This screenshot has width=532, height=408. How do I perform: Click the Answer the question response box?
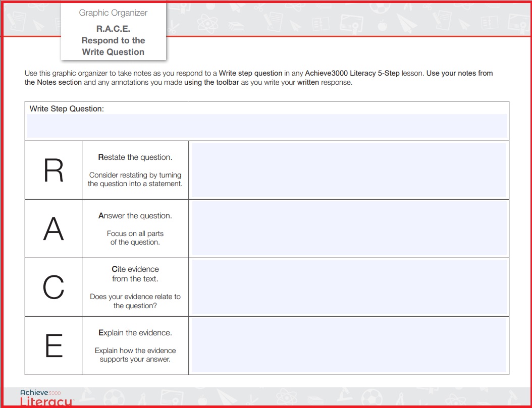click(349, 228)
